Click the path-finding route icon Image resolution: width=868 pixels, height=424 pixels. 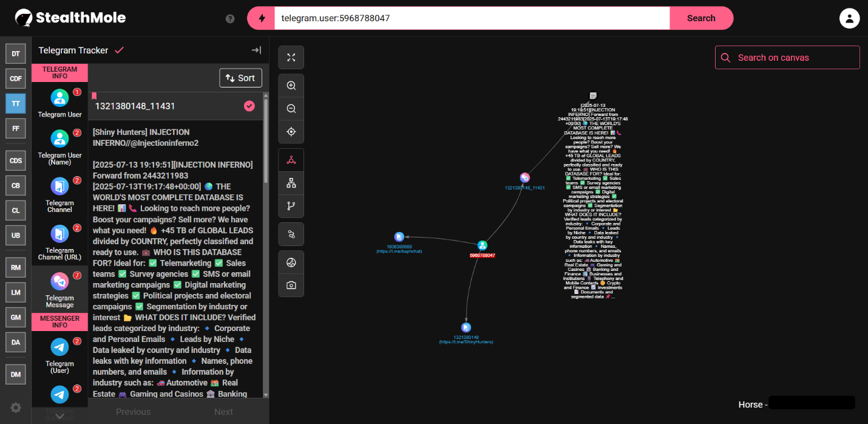click(291, 234)
